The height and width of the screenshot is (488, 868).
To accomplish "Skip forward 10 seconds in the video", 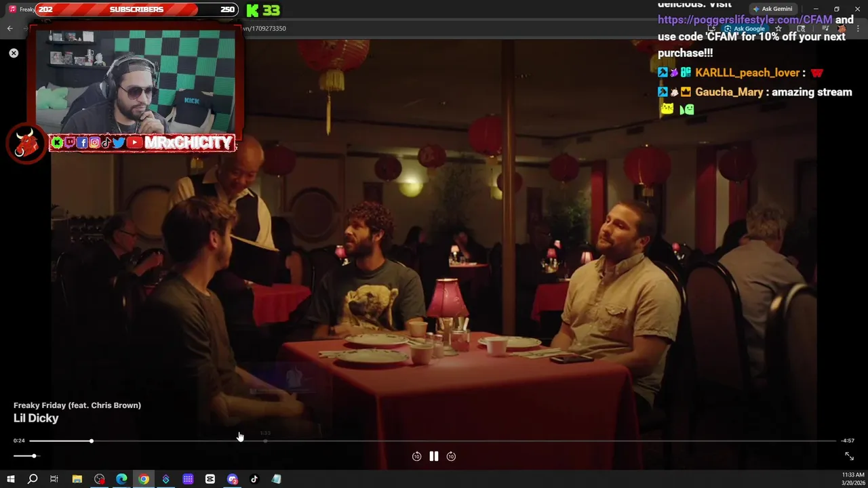I will tap(451, 456).
